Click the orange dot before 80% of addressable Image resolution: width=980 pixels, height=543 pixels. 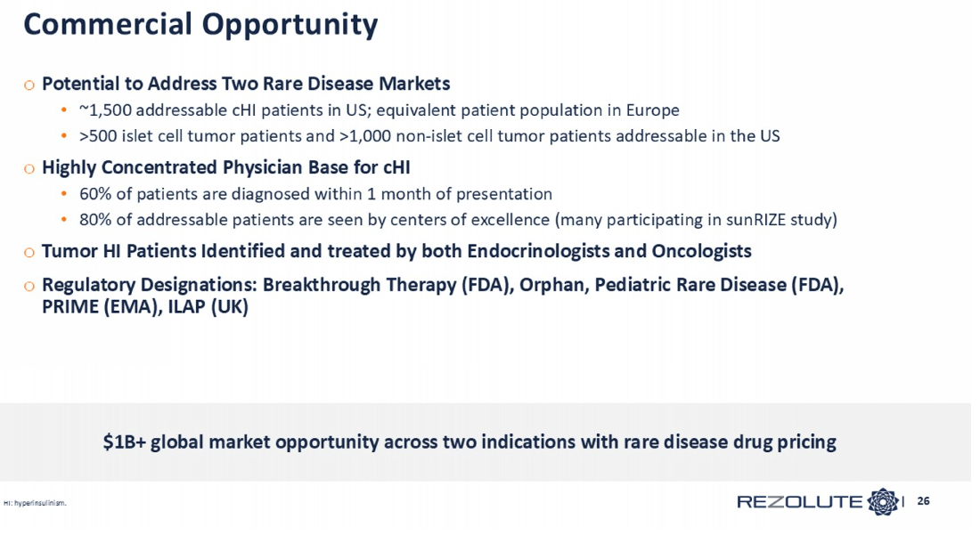(x=63, y=220)
